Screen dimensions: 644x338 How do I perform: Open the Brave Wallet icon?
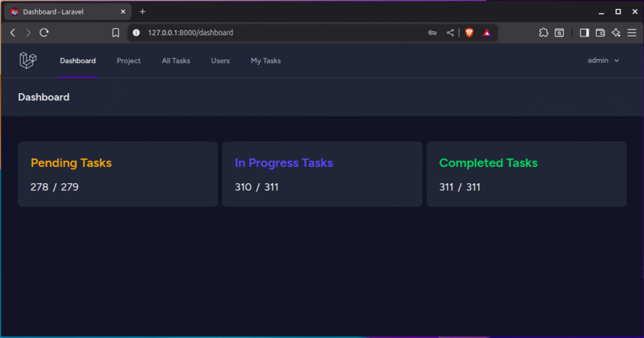[x=600, y=33]
